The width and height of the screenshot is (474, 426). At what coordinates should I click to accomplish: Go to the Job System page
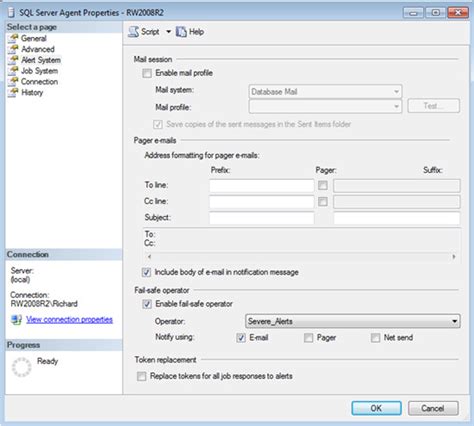point(39,71)
